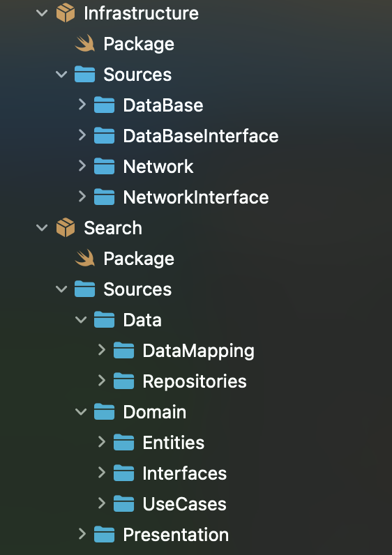Collapse the Infrastructure package

tap(42, 13)
